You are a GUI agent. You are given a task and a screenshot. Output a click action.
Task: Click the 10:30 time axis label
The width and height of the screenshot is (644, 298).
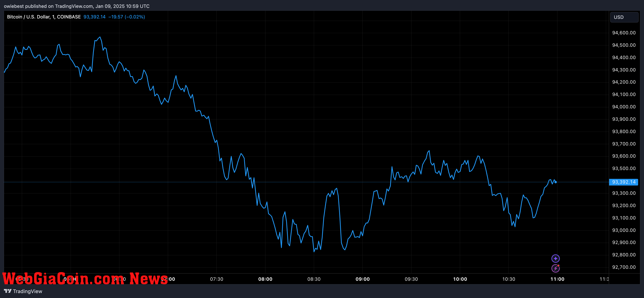(x=509, y=279)
